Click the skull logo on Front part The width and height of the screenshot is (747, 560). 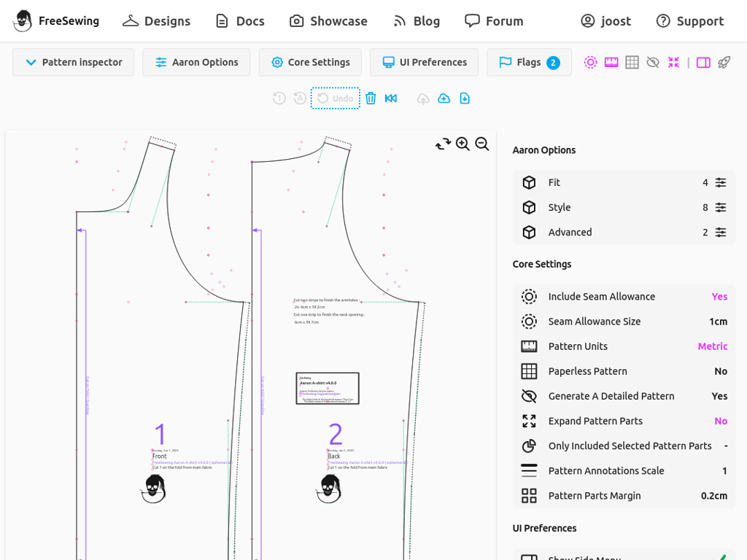tap(153, 489)
